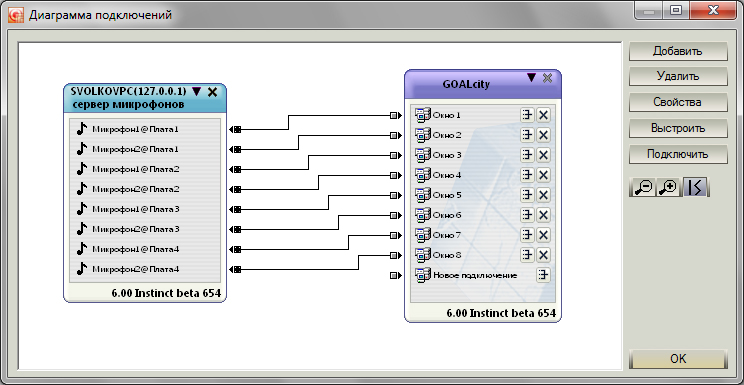Click the SVOLKOVPC(127.0.0.1) block title
Viewport: 744px width, 385px height.
[129, 91]
